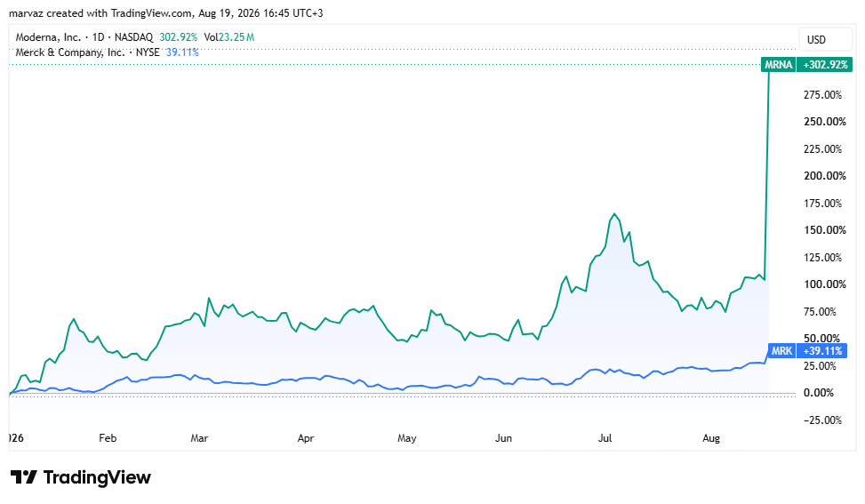The width and height of the screenshot is (865, 504).
Task: Click the 0.00% price axis label
Action: pyautogui.click(x=819, y=393)
